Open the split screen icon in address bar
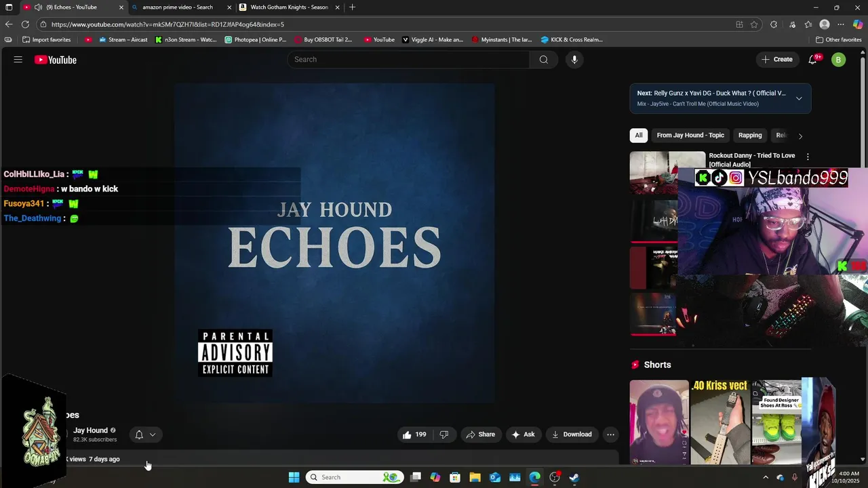 (739, 24)
